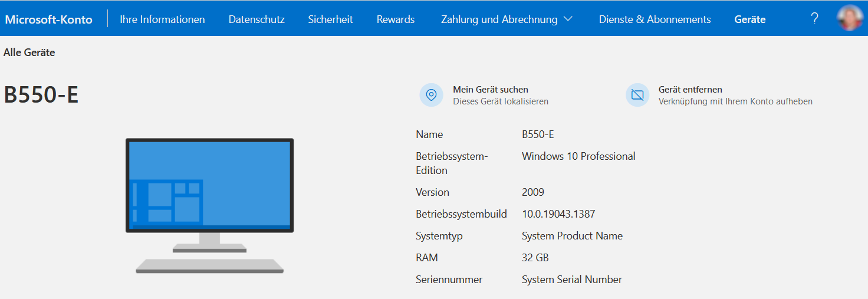Click the Name value B550-E
Screen dimensions: 868x299
tap(538, 134)
